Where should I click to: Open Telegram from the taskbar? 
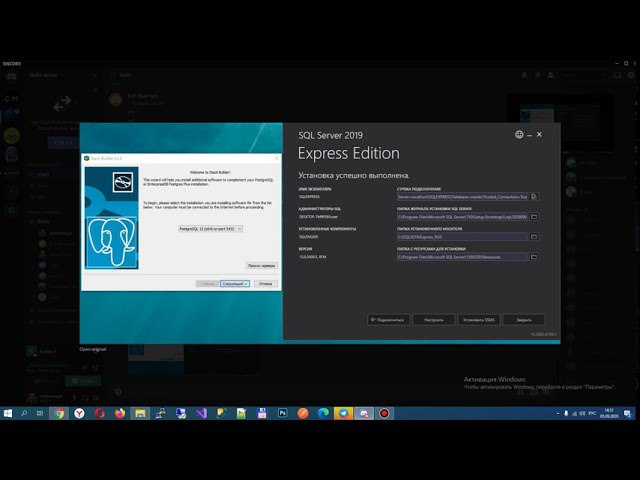click(343, 413)
